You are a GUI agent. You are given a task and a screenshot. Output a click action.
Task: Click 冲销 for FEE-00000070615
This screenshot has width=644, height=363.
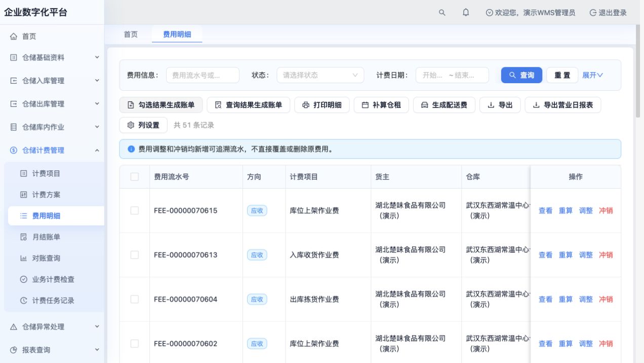point(606,210)
